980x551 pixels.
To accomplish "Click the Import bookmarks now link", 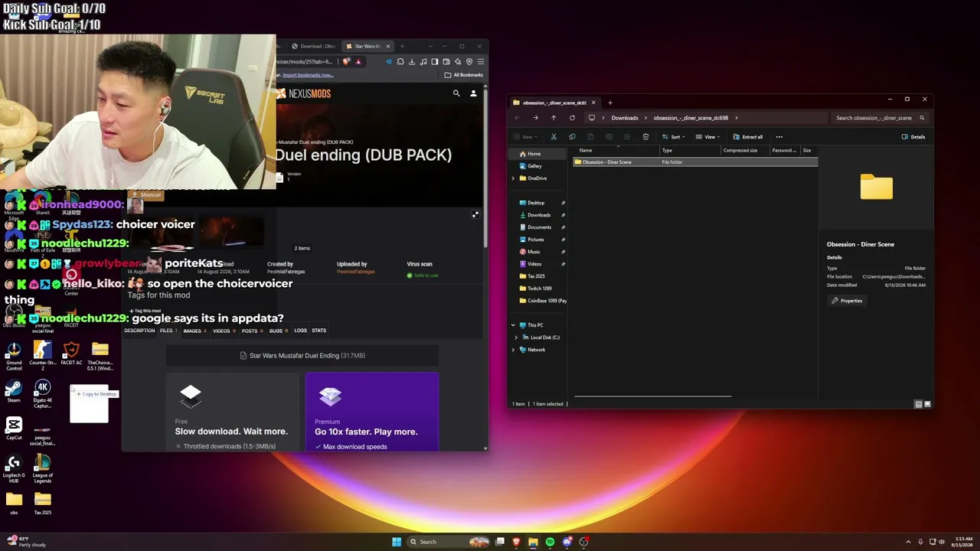I will 308,75.
